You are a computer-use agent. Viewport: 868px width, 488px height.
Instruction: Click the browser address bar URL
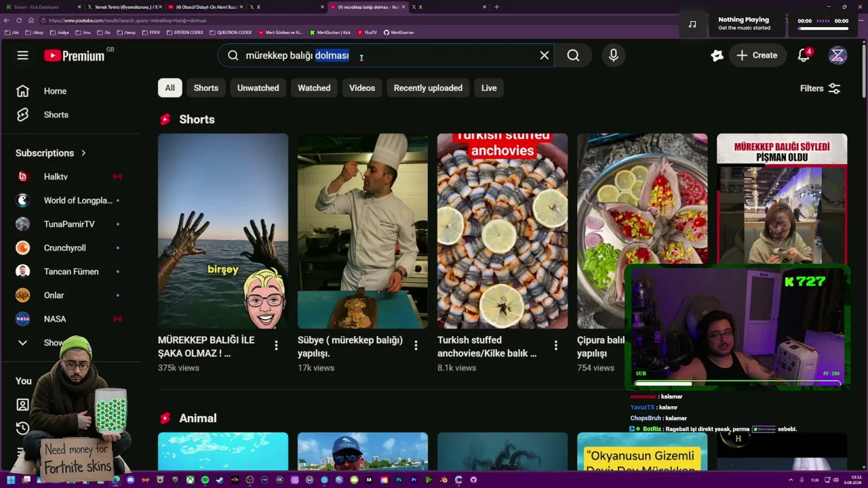click(127, 20)
